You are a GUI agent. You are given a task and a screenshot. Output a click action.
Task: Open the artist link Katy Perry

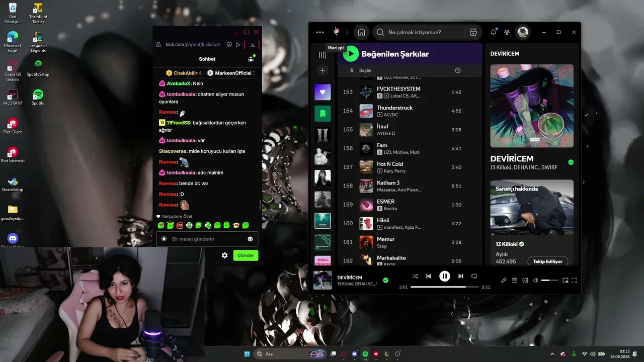coord(394,171)
